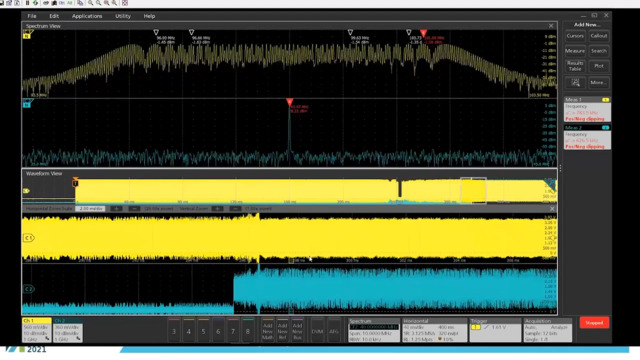The image size is (640, 360).
Task: Open the Horizontal settings badge
Action: [x=434, y=330]
